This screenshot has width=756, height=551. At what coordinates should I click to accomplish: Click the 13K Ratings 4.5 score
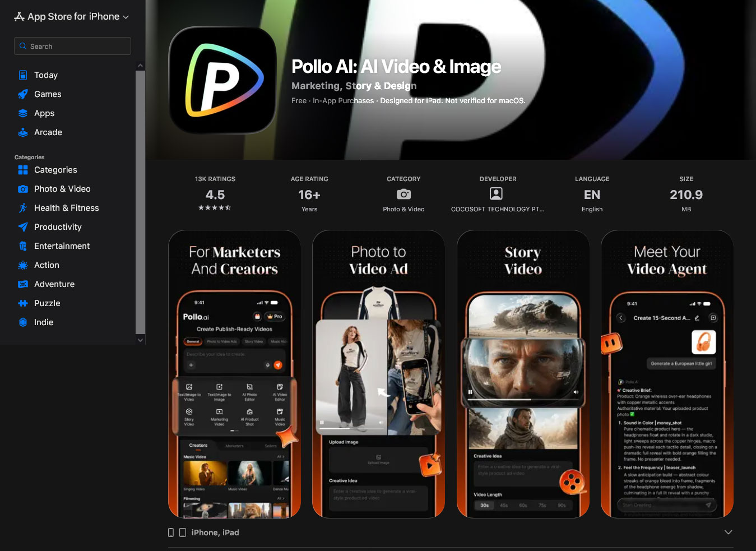point(215,195)
